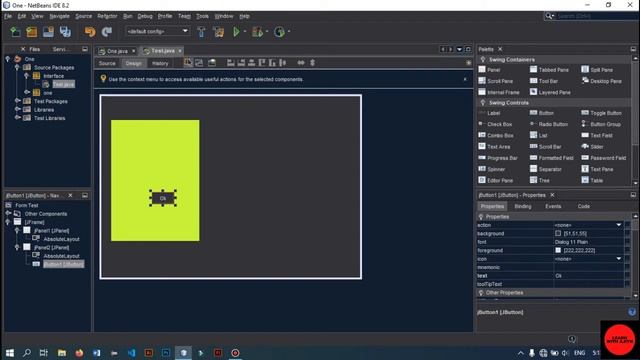Open the Code properties tab

584,207
